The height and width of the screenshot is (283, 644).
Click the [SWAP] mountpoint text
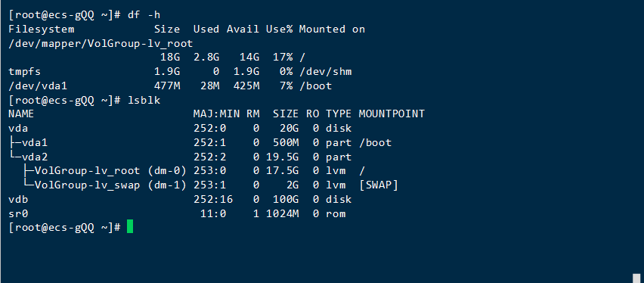tap(378, 185)
